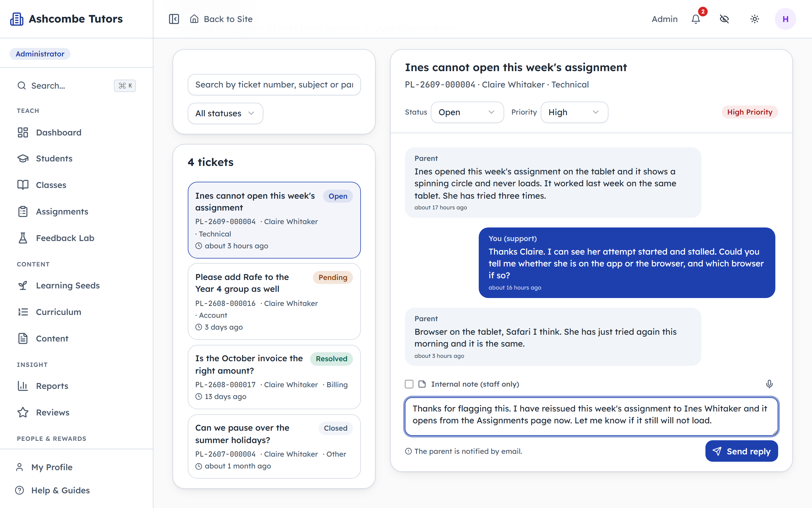812x508 pixels.
Task: Collapse the sidebar panel toggle icon
Action: [174, 19]
